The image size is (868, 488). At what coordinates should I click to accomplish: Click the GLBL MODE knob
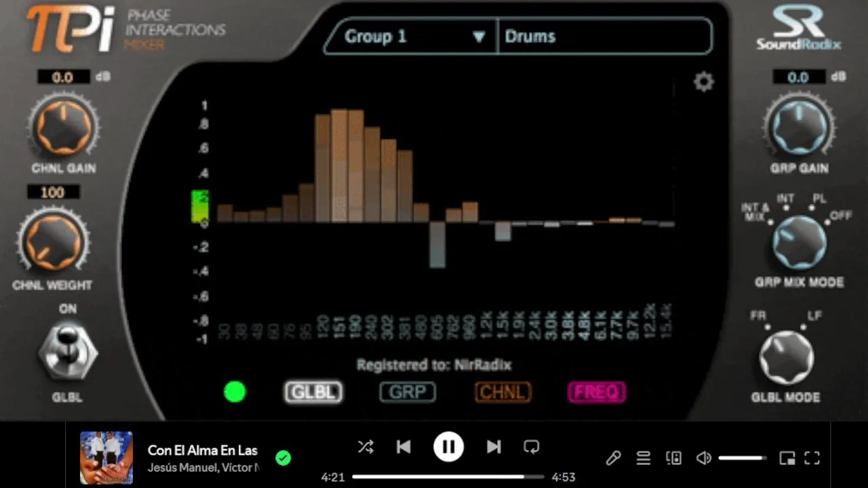pos(786,358)
